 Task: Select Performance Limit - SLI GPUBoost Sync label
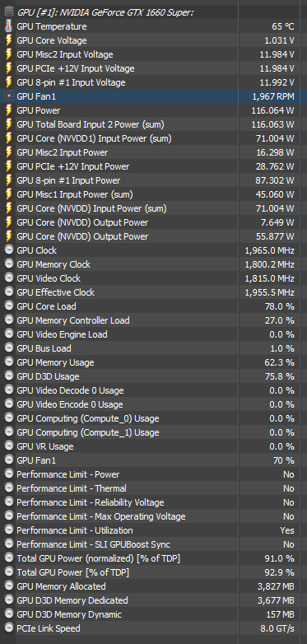93,544
